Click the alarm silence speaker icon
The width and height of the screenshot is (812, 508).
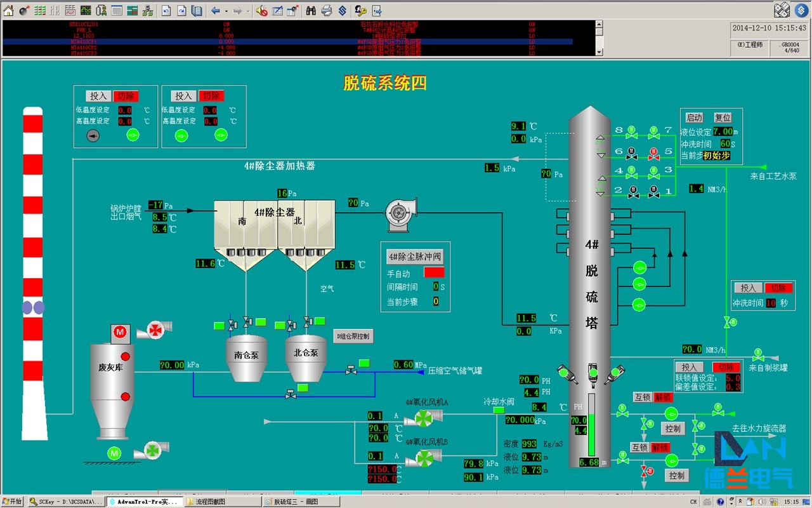pyautogui.click(x=261, y=10)
